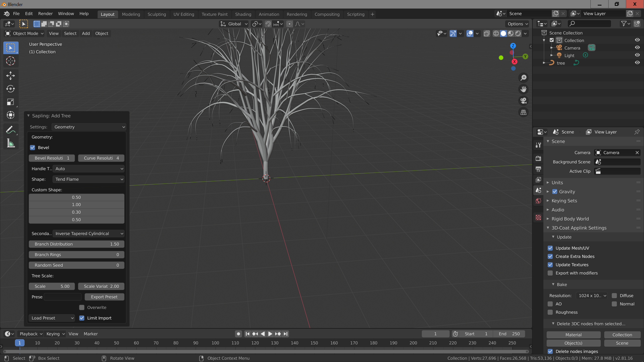Hide the tree object in outliner

tap(637, 63)
